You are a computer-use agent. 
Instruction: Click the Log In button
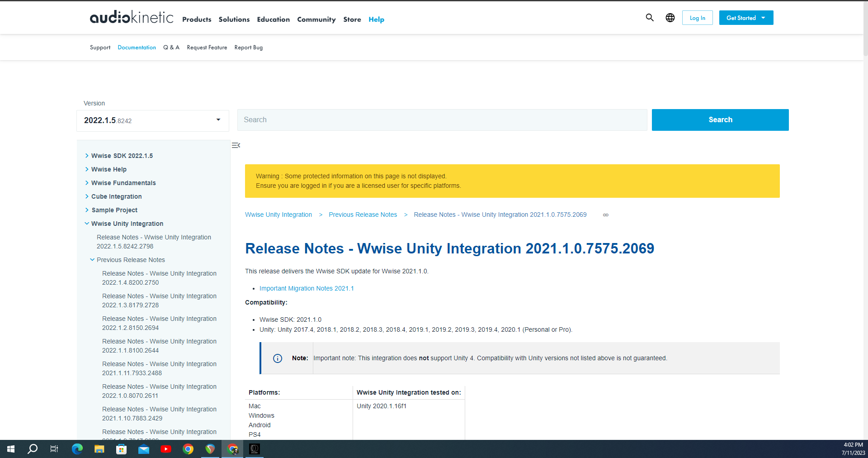698,18
